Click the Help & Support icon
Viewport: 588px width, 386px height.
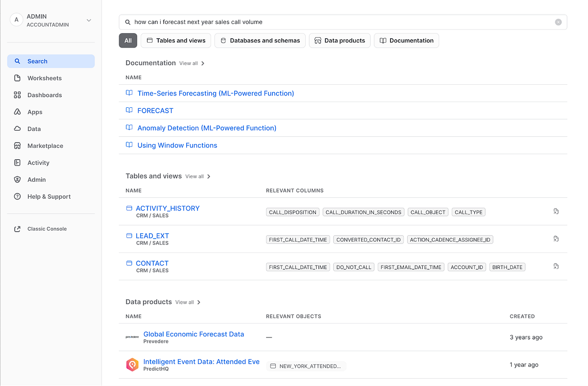[18, 196]
